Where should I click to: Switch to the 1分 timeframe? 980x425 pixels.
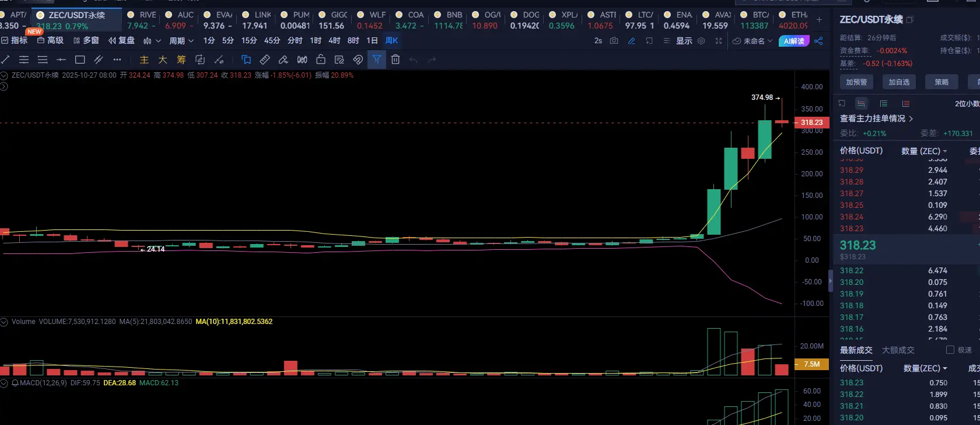tap(209, 41)
